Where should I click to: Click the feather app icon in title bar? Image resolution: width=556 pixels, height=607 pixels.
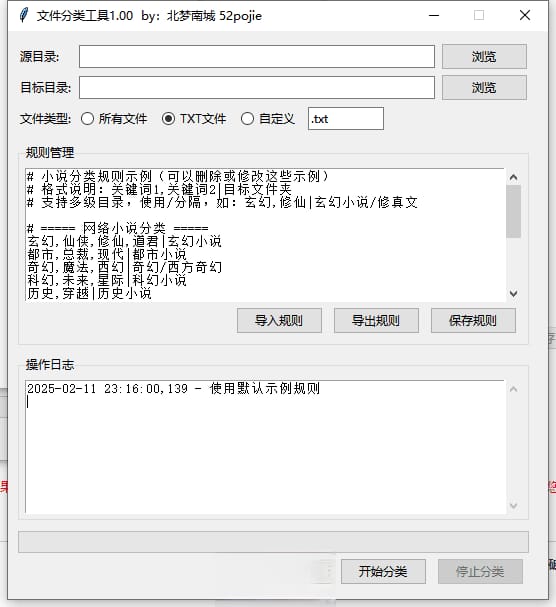(x=24, y=15)
